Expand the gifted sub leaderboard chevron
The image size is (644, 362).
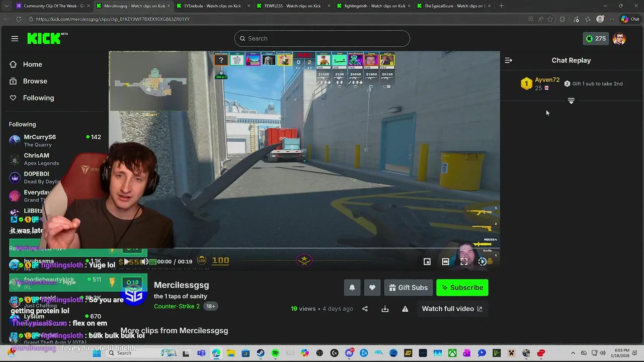(571, 101)
